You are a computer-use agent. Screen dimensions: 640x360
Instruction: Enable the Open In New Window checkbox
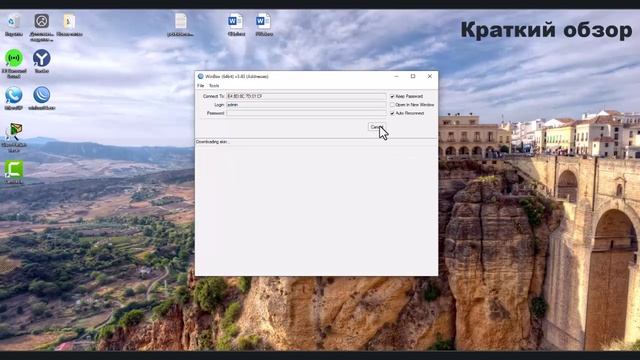(392, 105)
